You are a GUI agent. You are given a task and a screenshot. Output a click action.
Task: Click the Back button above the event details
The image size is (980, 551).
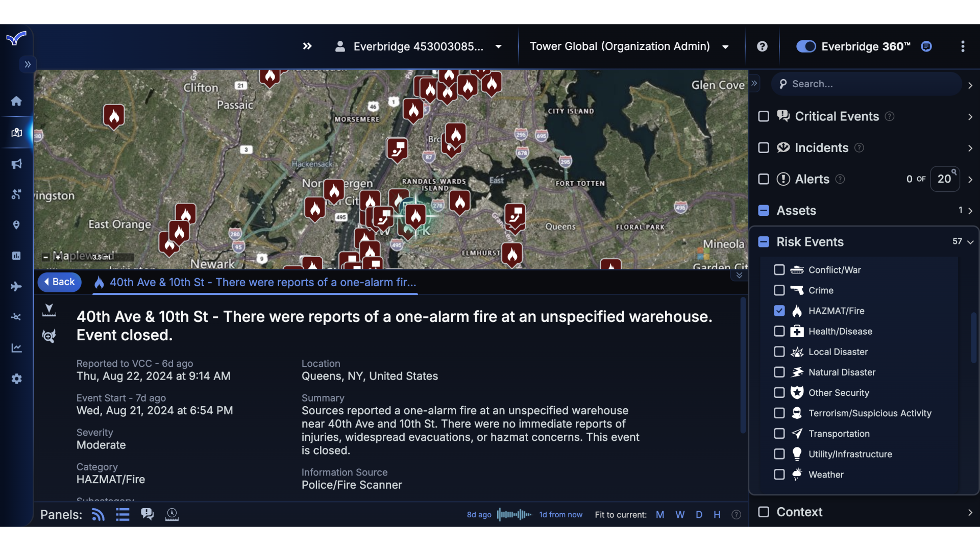point(59,282)
